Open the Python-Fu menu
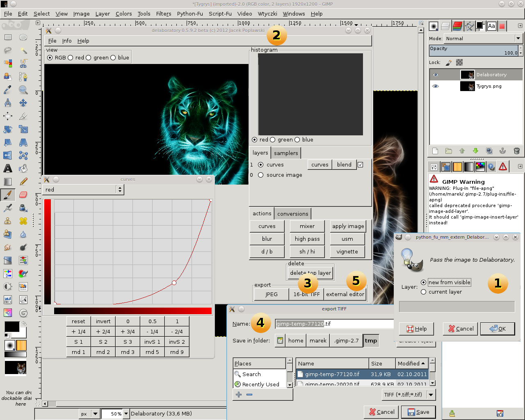Screen dimensions: 525x420 (190, 14)
